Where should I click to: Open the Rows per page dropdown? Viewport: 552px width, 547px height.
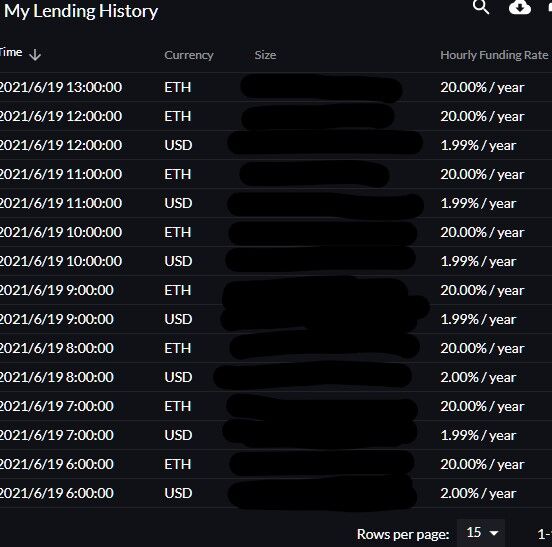point(481,533)
